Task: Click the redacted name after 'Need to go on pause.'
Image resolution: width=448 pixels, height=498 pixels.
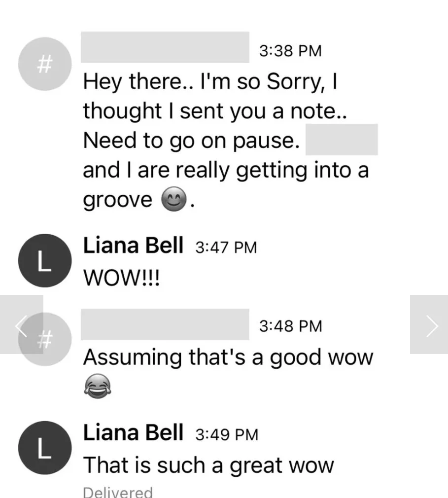Action: click(x=342, y=140)
